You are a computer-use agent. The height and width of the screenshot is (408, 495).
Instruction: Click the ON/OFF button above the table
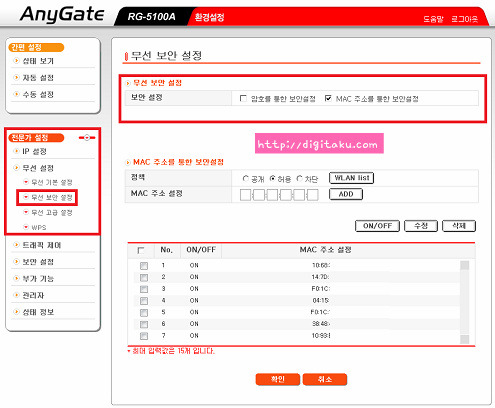tap(377, 226)
